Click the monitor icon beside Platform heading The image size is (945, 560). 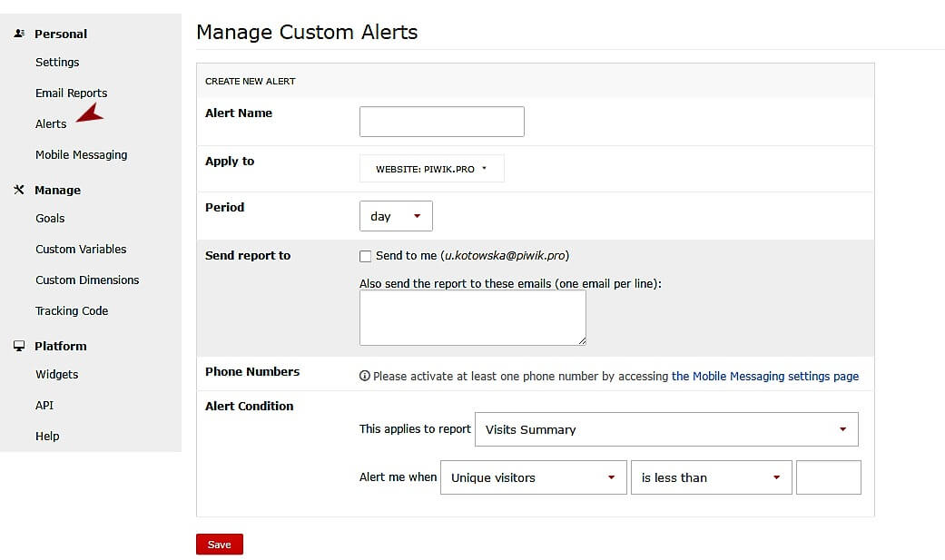click(19, 346)
